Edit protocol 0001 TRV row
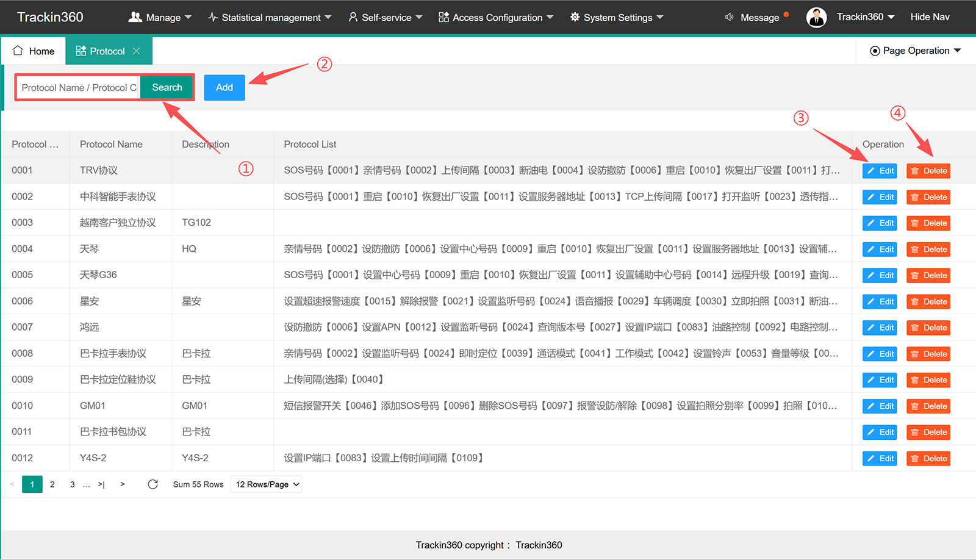This screenshot has width=976, height=560. 880,171
